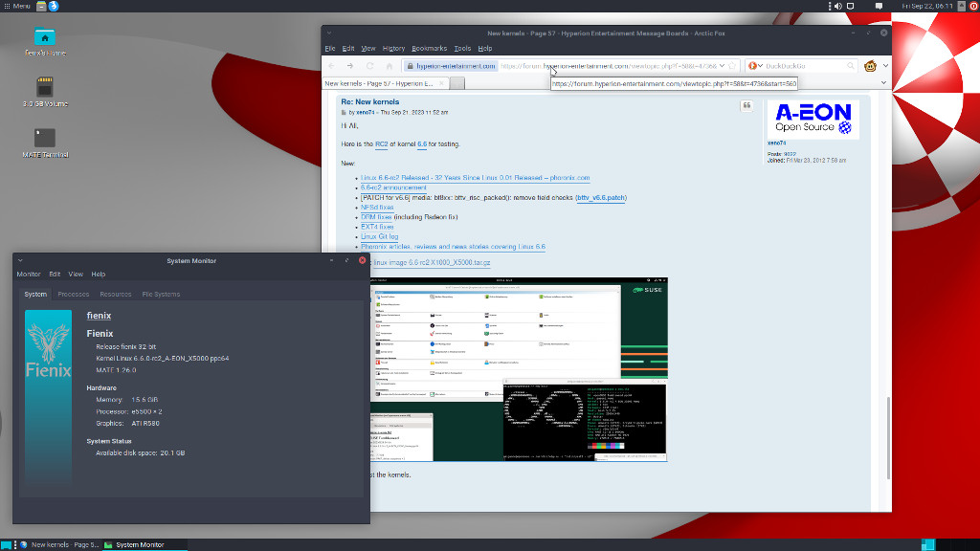Open fienix's Home desktop folder
Screen dimensions: 980x551
pos(44,42)
